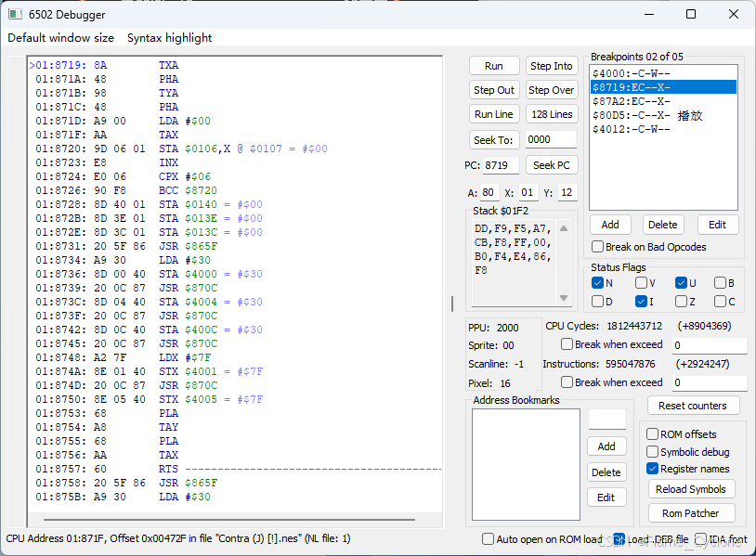Image resolution: width=756 pixels, height=556 pixels.
Task: Toggle the C status flag
Action: click(720, 302)
